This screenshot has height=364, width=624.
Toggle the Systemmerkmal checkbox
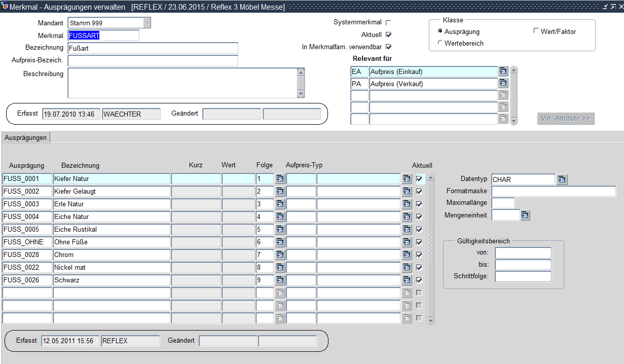pos(389,23)
